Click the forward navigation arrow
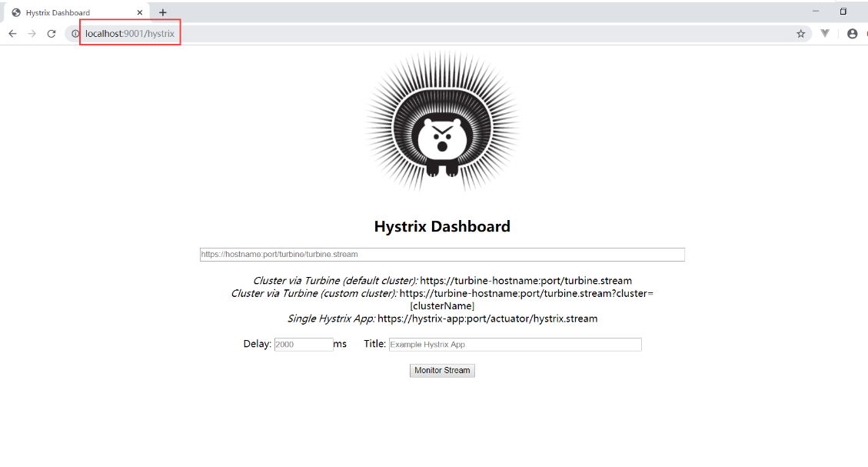 [32, 34]
